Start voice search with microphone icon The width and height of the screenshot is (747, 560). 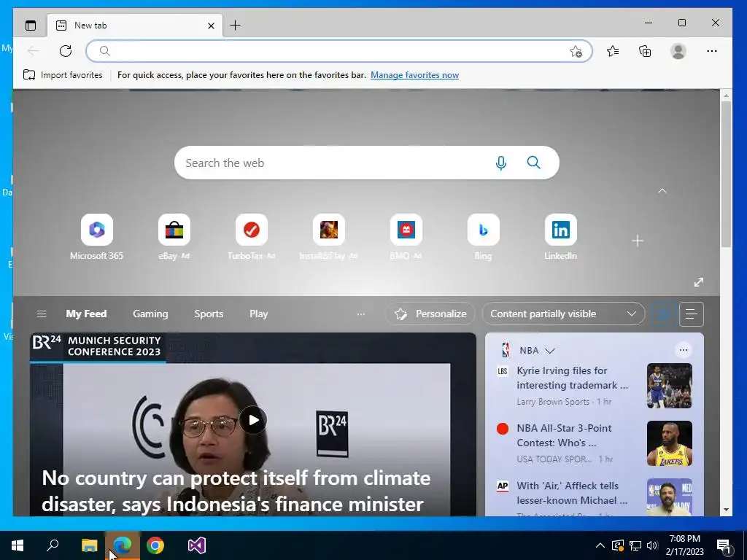pos(500,163)
